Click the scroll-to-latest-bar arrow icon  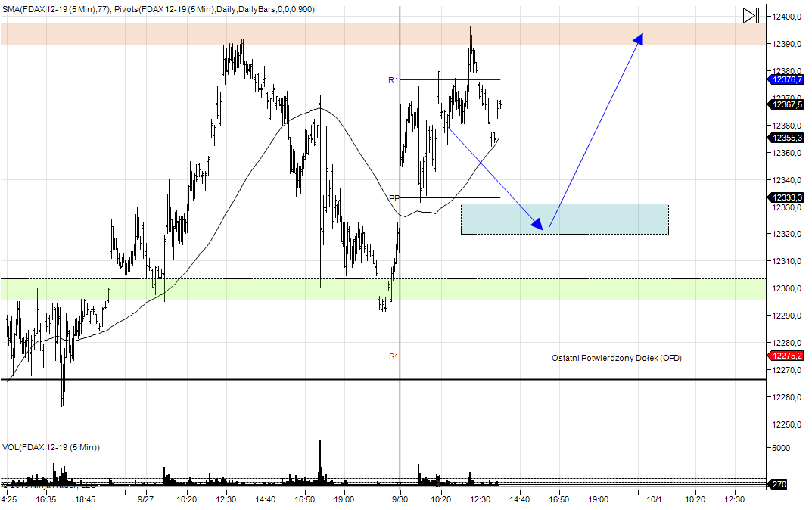tap(750, 15)
